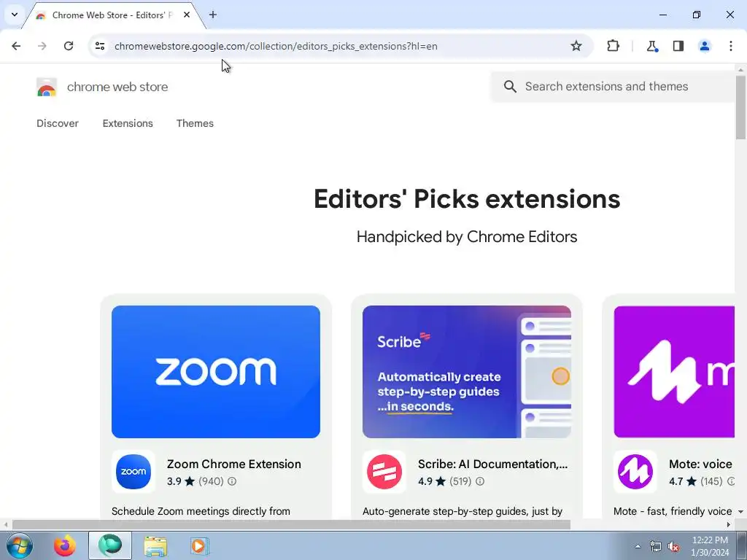Click the network tray icon
This screenshot has height=560, width=747.
pyautogui.click(x=656, y=547)
